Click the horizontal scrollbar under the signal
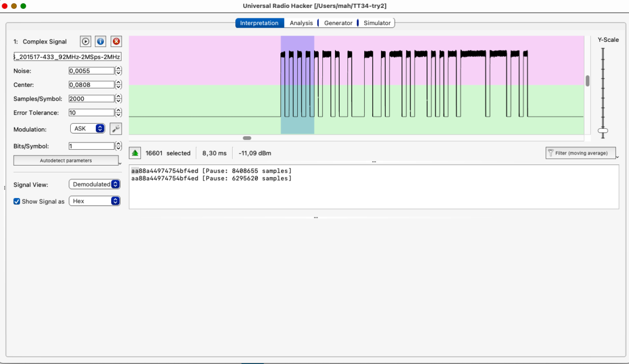The height and width of the screenshot is (364, 629). 246,137
